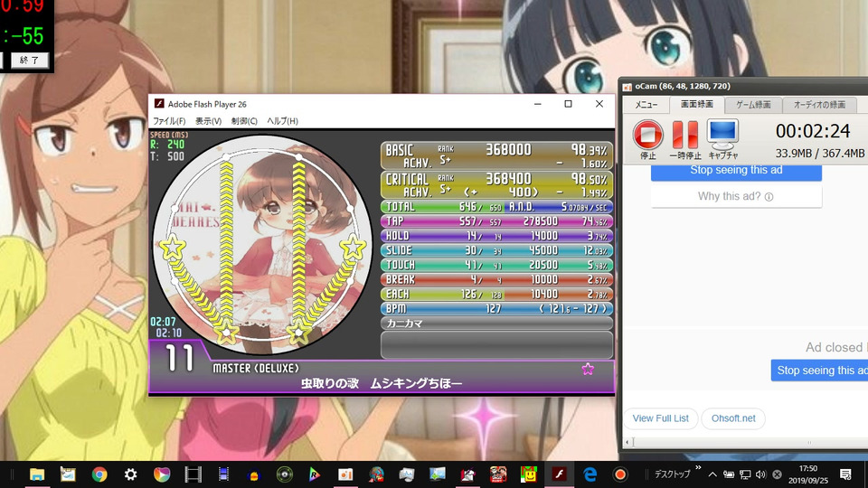868x488 pixels.
Task: Click the 終了 button
Action: (x=29, y=60)
